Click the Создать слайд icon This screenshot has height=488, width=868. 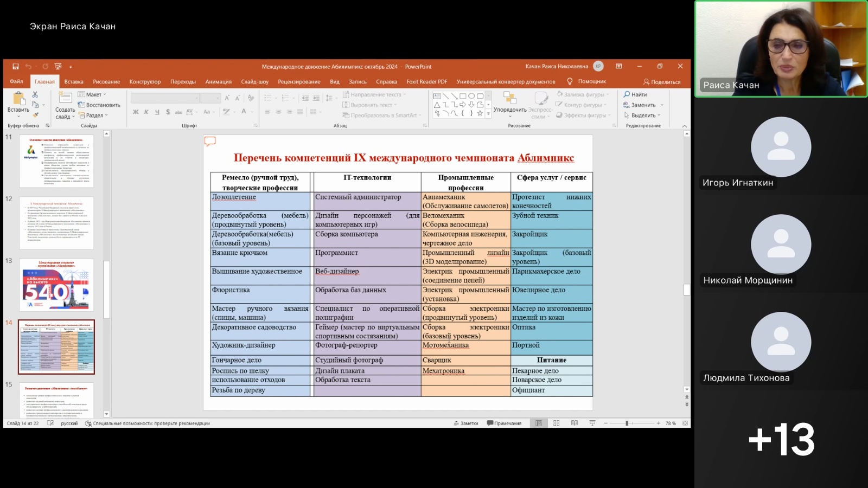pos(65,98)
